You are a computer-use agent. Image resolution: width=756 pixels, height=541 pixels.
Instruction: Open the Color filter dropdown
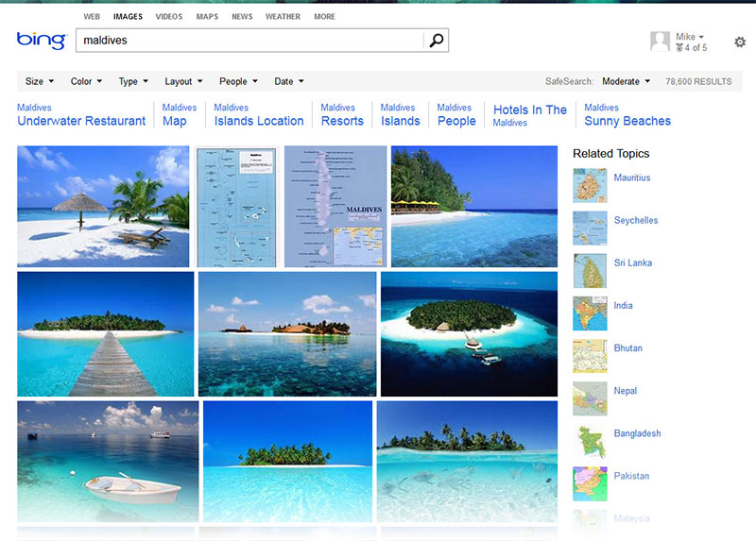pyautogui.click(x=86, y=82)
